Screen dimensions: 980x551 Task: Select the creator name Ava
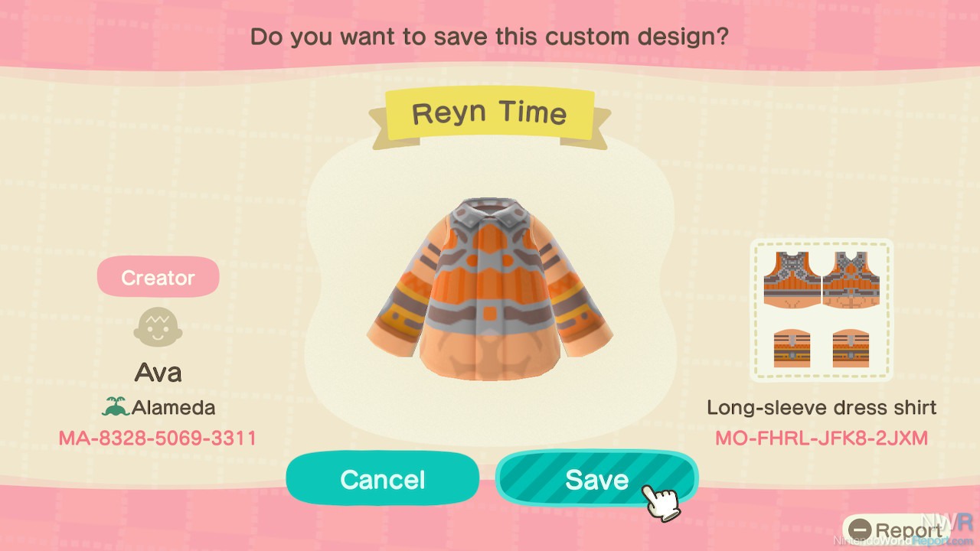[158, 373]
